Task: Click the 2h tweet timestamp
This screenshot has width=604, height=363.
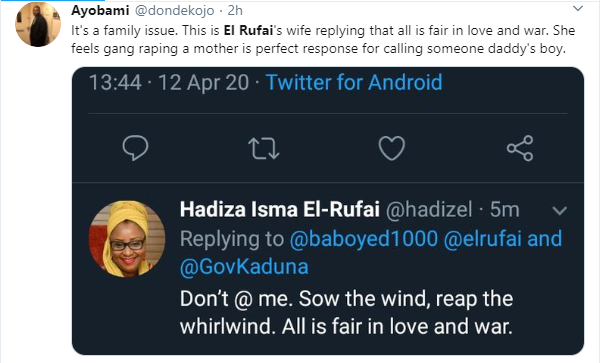Action: pyautogui.click(x=235, y=10)
